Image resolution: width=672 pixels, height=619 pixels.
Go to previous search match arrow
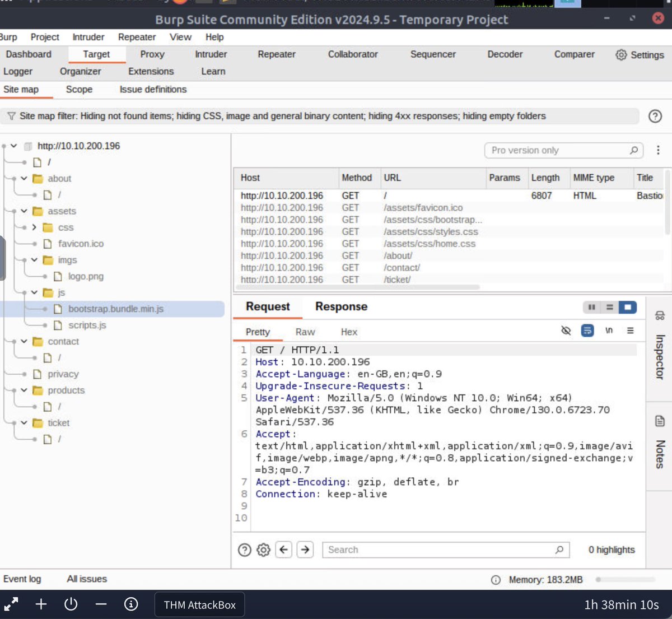coord(284,550)
